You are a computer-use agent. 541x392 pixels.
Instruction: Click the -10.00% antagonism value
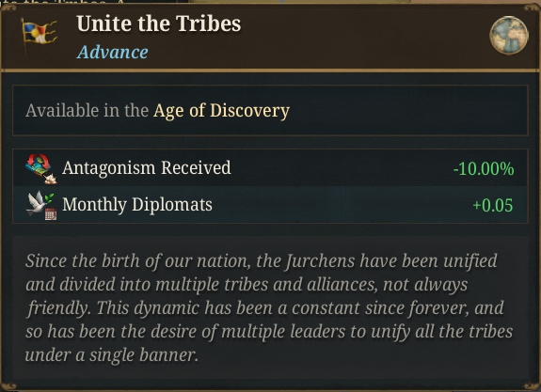(484, 169)
